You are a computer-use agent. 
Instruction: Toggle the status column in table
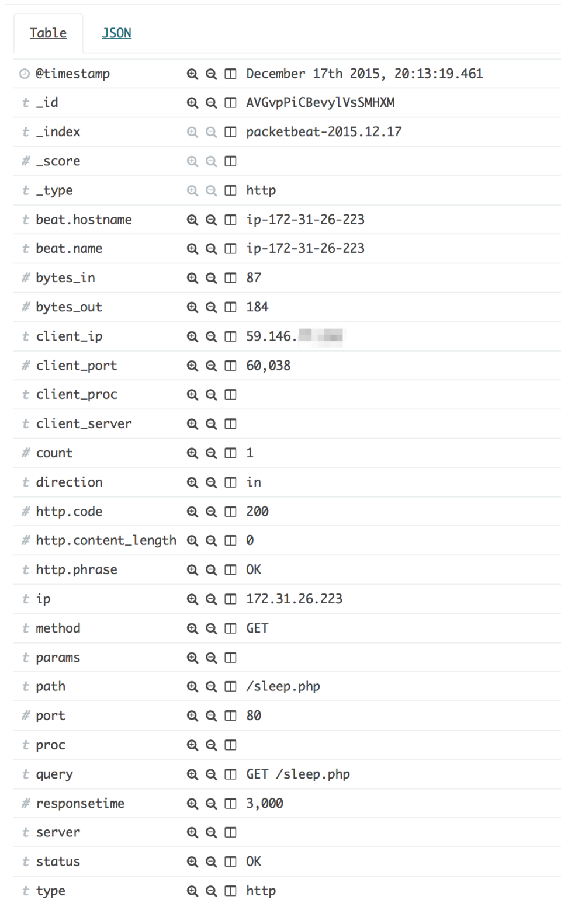coord(231,862)
